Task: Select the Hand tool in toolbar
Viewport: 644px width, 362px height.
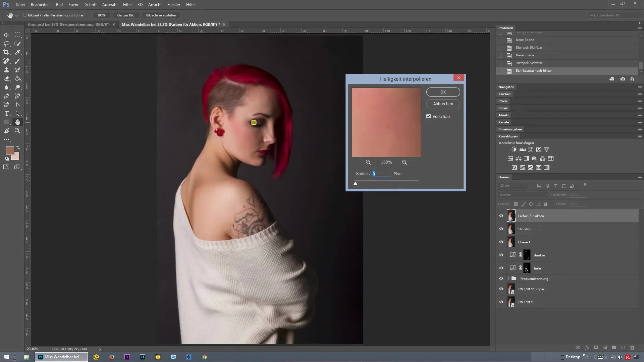Action: [x=17, y=122]
